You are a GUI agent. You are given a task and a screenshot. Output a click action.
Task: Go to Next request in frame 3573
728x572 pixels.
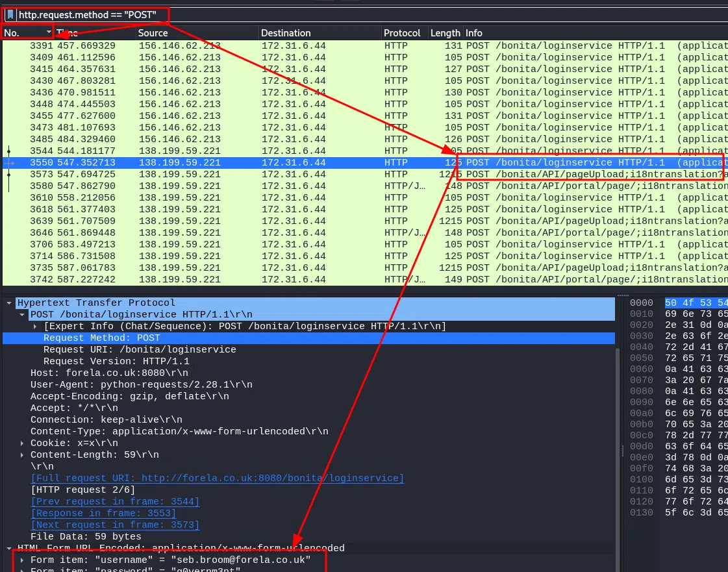[115, 525]
